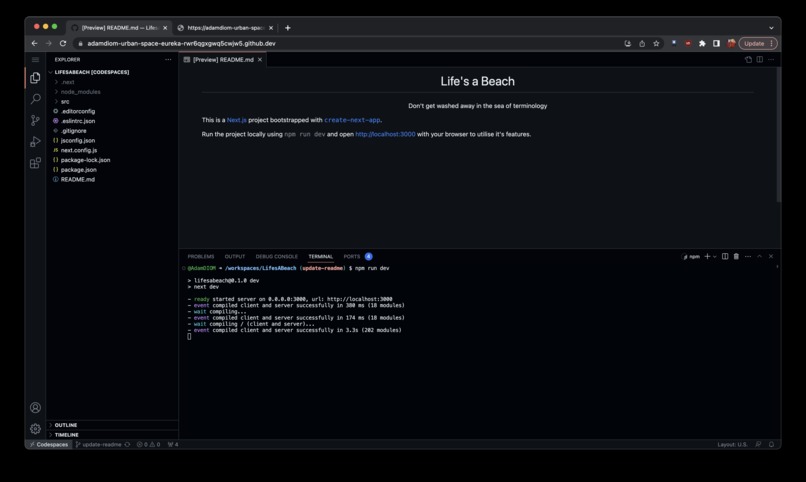The height and width of the screenshot is (482, 806).
Task: Open browser Extensions puzzle icon
Action: point(702,44)
